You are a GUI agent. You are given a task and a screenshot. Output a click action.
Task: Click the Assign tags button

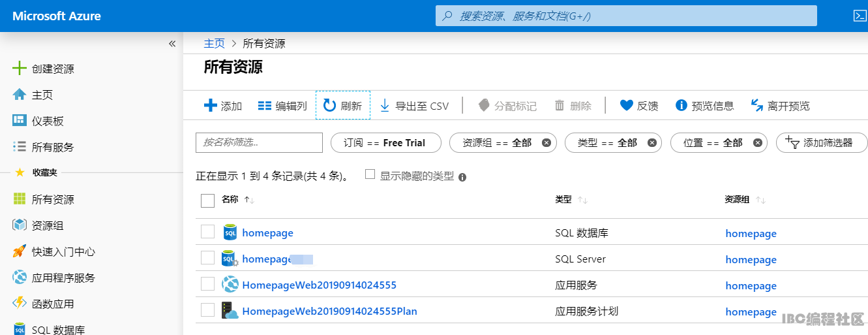pos(507,106)
